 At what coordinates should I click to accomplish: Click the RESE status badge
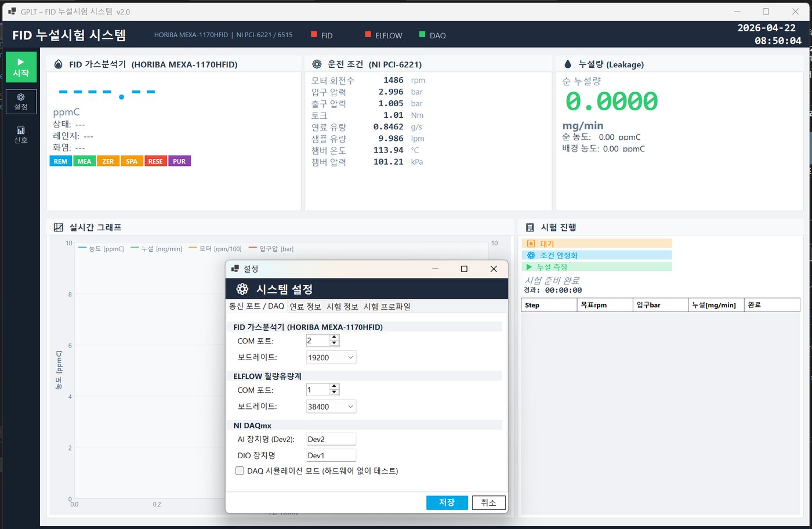pos(155,161)
